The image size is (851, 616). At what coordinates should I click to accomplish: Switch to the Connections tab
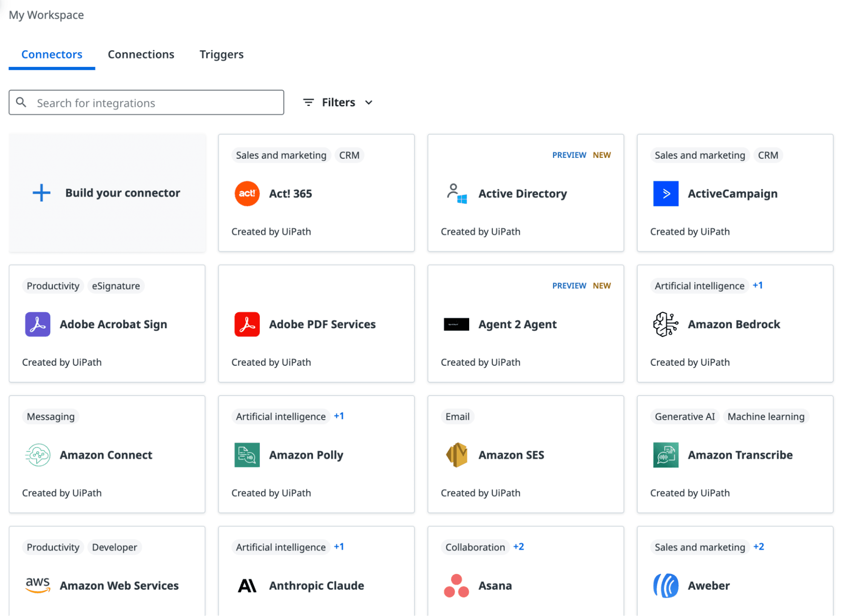(x=141, y=54)
